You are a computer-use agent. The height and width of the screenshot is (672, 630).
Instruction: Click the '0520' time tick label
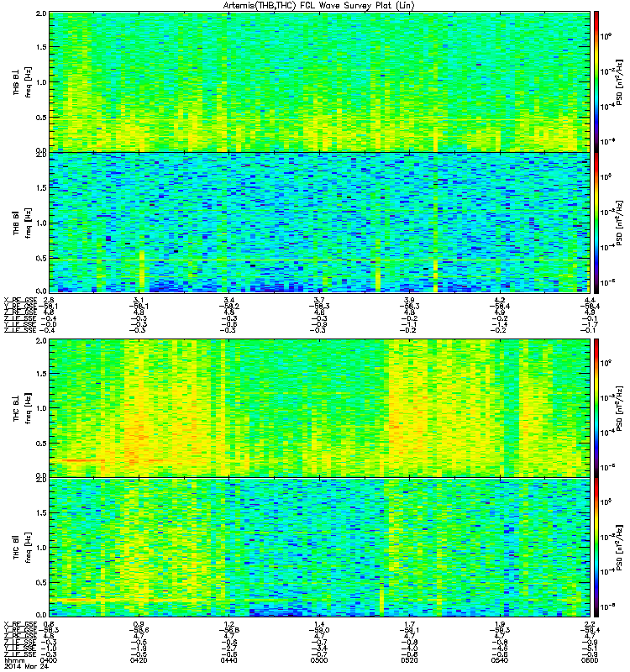tap(409, 660)
